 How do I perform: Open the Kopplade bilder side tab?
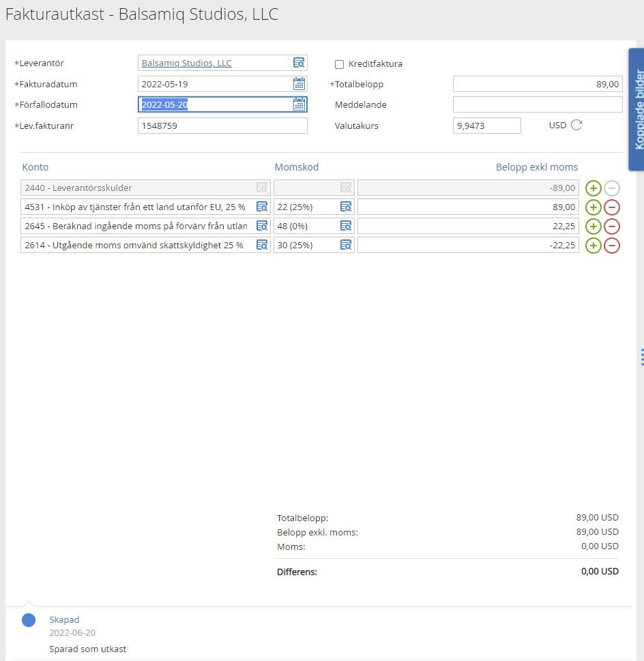click(x=636, y=109)
